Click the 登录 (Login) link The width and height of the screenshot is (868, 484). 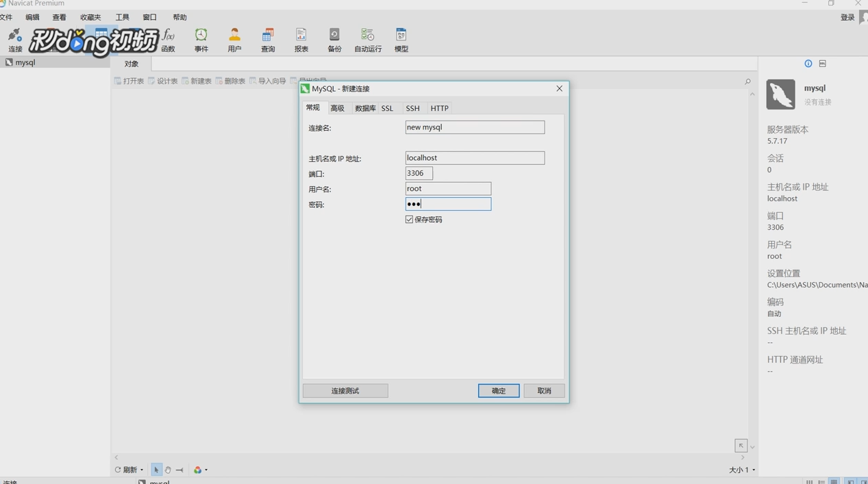847,17
